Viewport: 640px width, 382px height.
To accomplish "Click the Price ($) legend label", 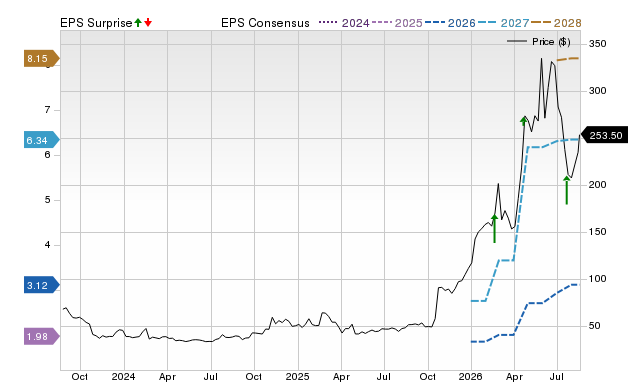I will 551,42.
